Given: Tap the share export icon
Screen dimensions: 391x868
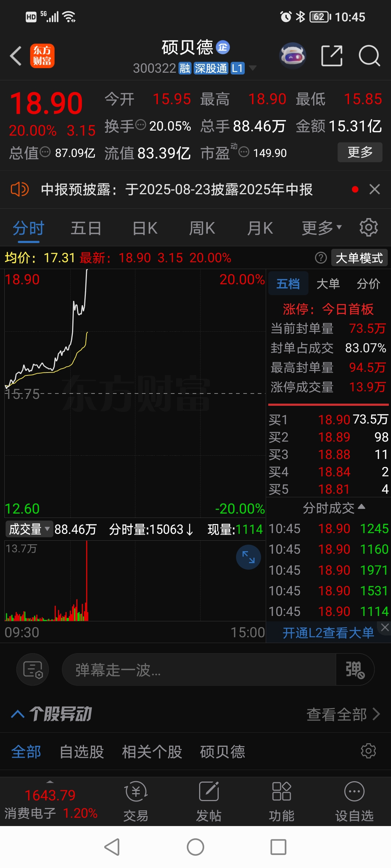Looking at the screenshot, I should coord(332,56).
